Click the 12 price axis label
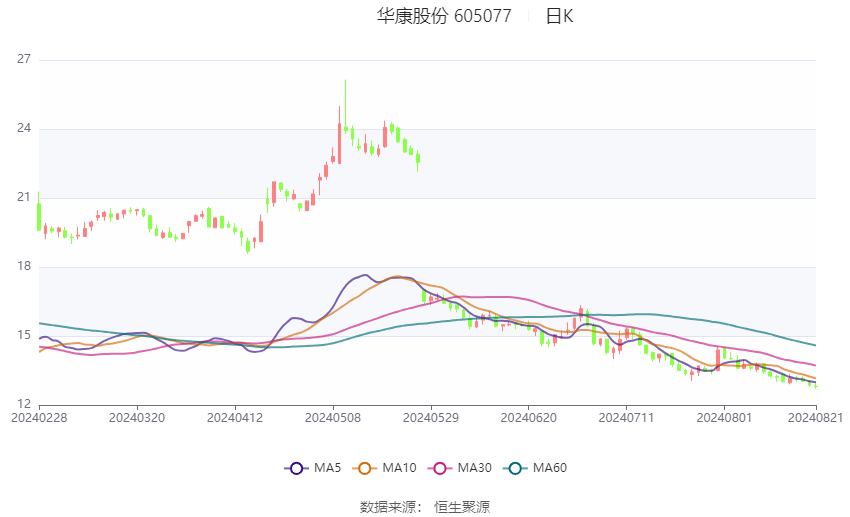Viewport: 850px width, 517px height. point(24,404)
